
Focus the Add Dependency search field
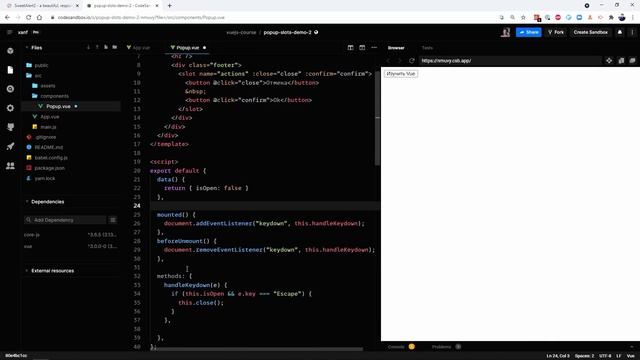click(x=64, y=220)
